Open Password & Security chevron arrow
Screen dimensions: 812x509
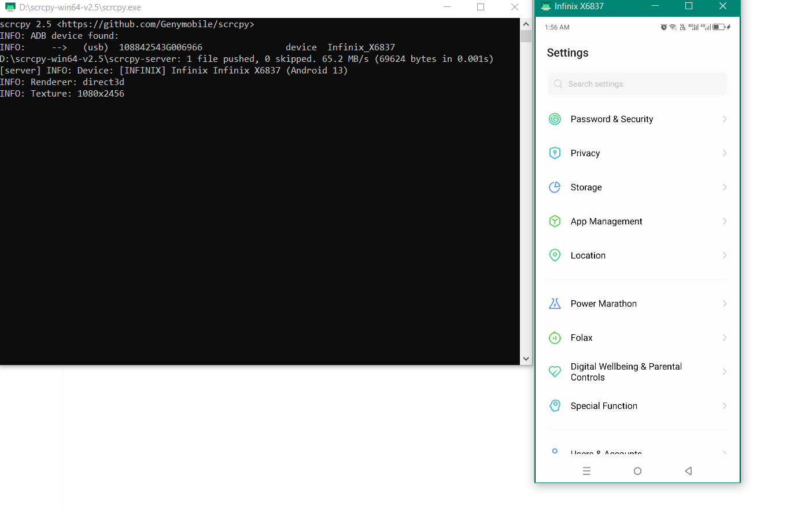pyautogui.click(x=725, y=119)
